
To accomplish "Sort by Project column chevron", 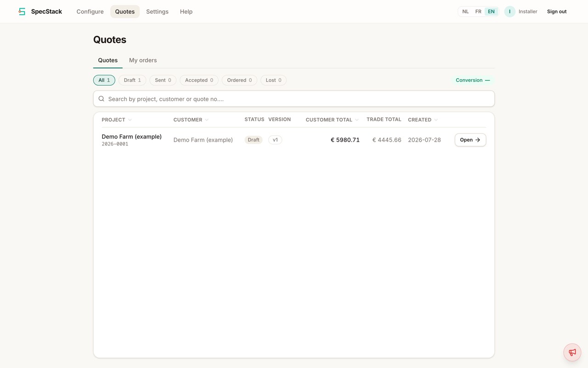I will (130, 120).
